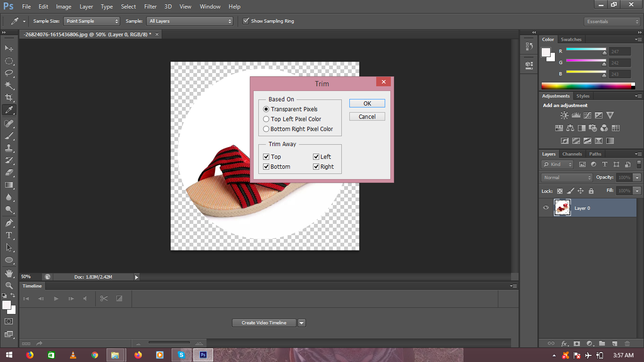Uncheck Top in Trim Away
This screenshot has height=362, width=644.
coord(266,156)
